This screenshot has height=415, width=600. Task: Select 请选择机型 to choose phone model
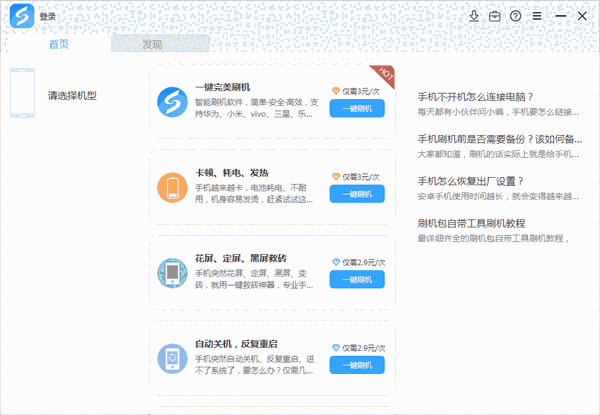[x=72, y=96]
